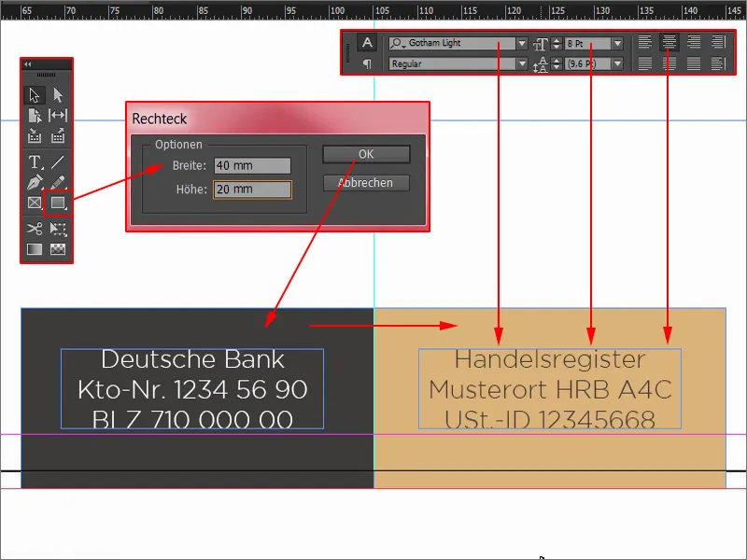Select the Direct Selection (white arrow) tool
Viewport: 747px width, 560px height.
click(58, 95)
